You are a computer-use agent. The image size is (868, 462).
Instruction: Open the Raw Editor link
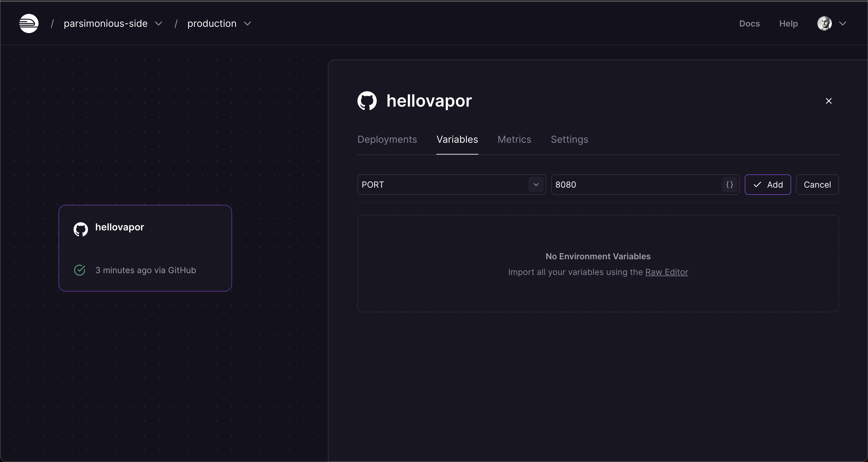tap(666, 272)
